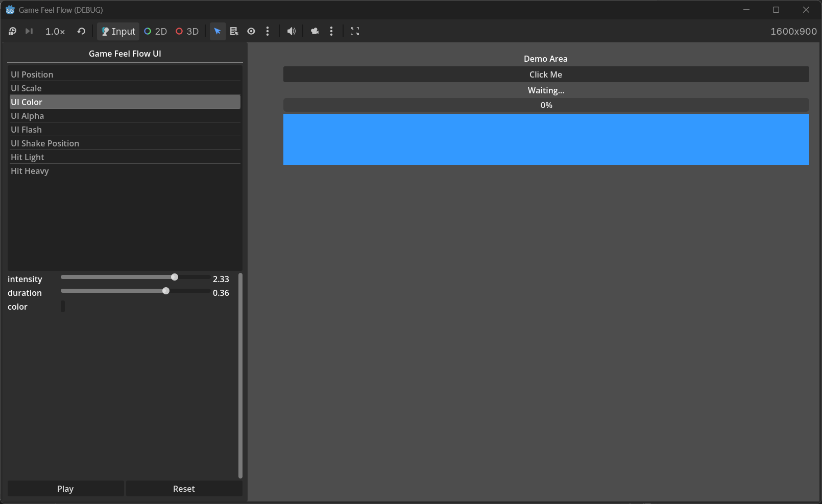Click the list select mode icon
Image resolution: width=822 pixels, height=504 pixels.
(234, 31)
